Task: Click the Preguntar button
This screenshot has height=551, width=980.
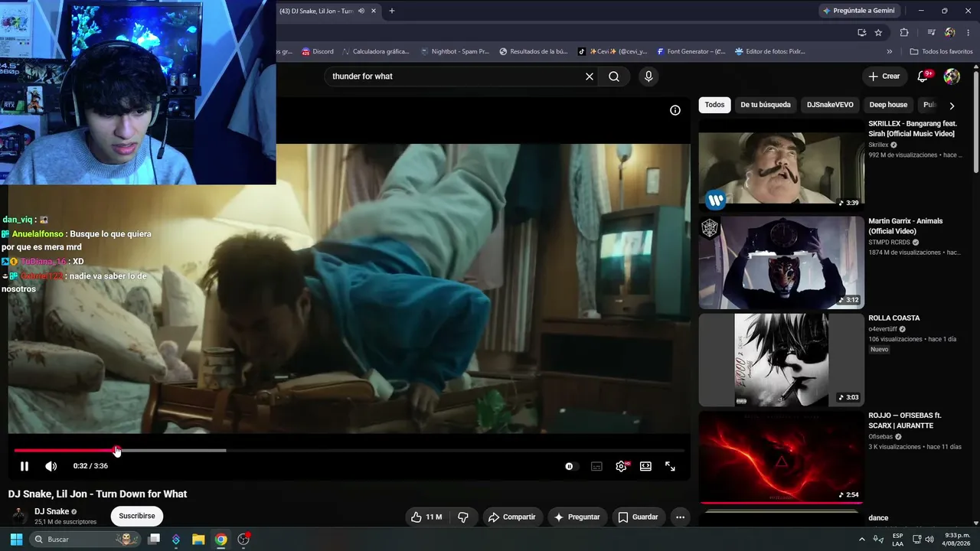Action: tap(577, 517)
